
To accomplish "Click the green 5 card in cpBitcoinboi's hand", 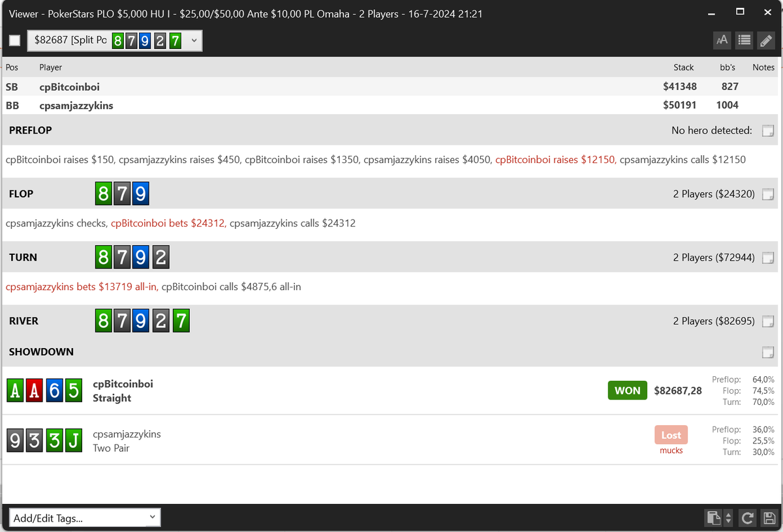I will [74, 390].
